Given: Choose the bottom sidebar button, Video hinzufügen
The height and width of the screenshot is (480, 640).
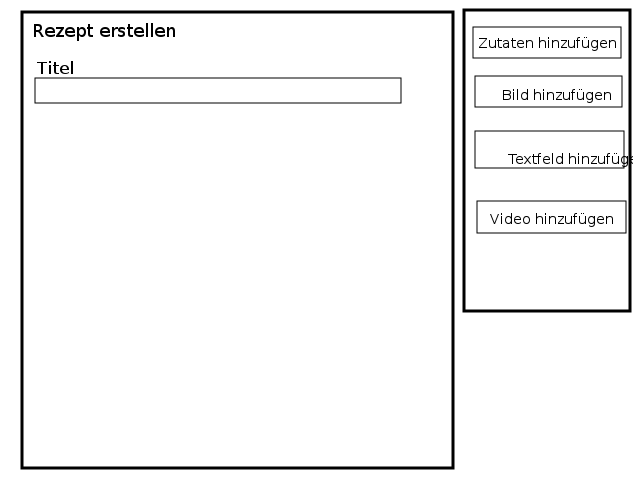Looking at the screenshot, I should coord(551,217).
